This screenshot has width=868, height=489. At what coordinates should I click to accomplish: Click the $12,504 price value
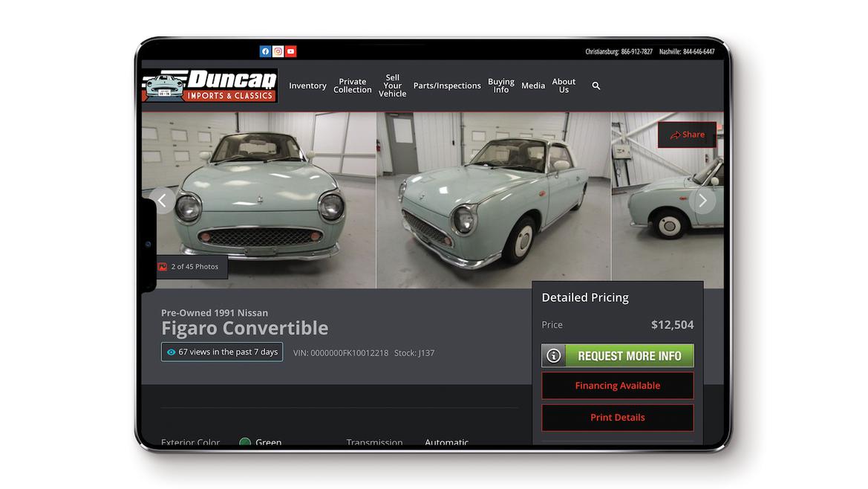click(673, 325)
